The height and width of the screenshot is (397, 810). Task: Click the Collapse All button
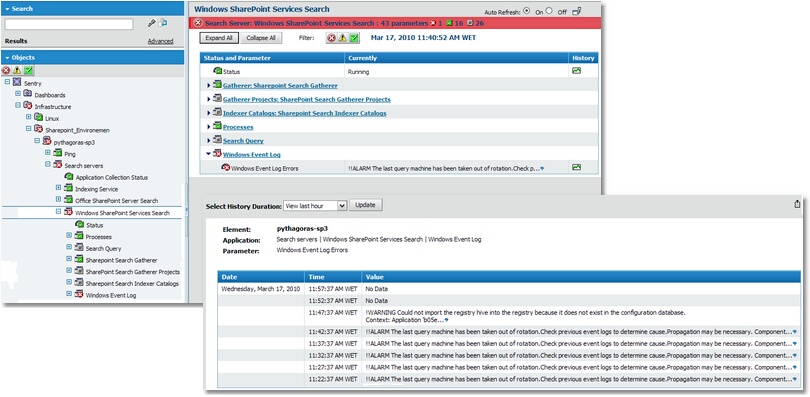point(261,38)
